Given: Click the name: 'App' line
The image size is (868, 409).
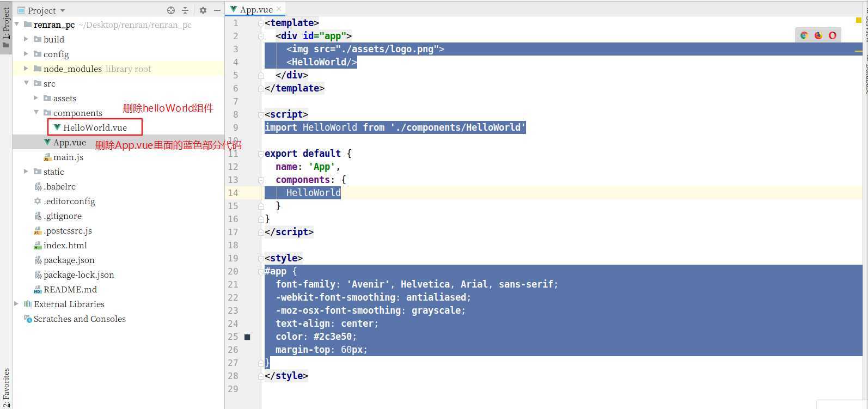Looking at the screenshot, I should tap(308, 167).
